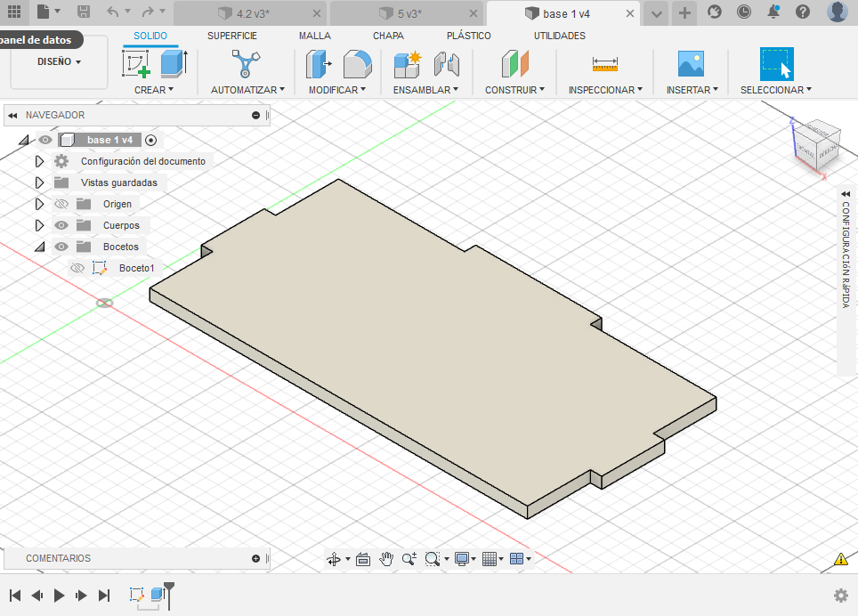Open the MODIFICAR dropdown menu
This screenshot has width=858, height=616.
coord(337,90)
